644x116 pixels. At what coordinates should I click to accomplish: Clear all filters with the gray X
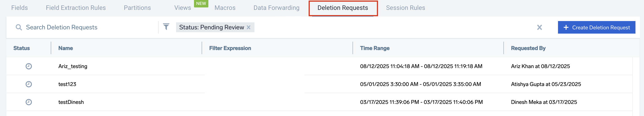pyautogui.click(x=540, y=27)
